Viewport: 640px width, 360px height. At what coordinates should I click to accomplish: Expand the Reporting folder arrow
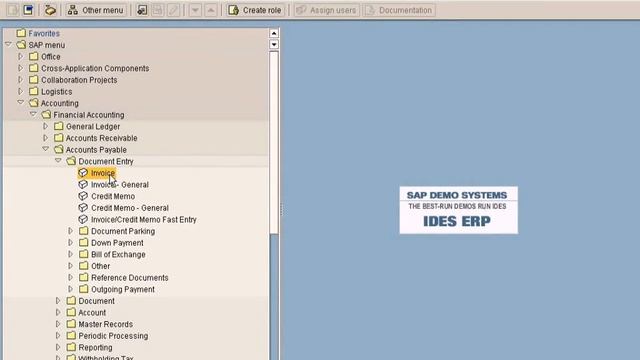click(x=58, y=347)
